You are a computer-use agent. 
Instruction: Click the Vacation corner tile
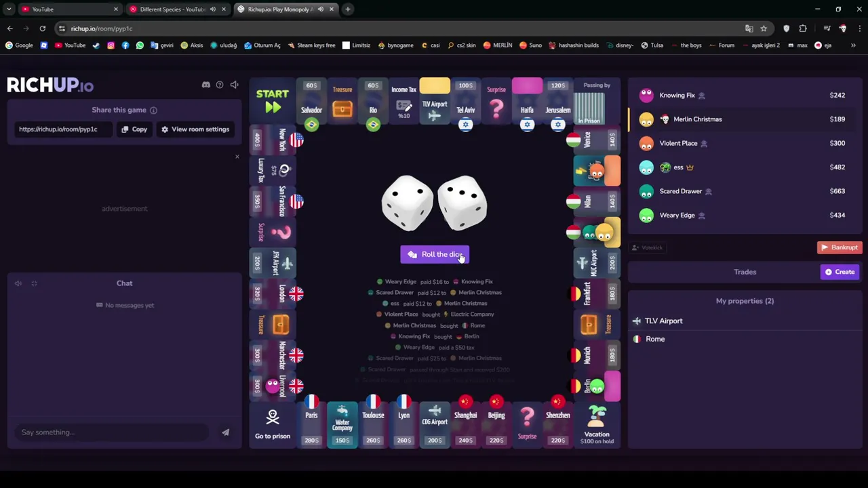click(597, 425)
